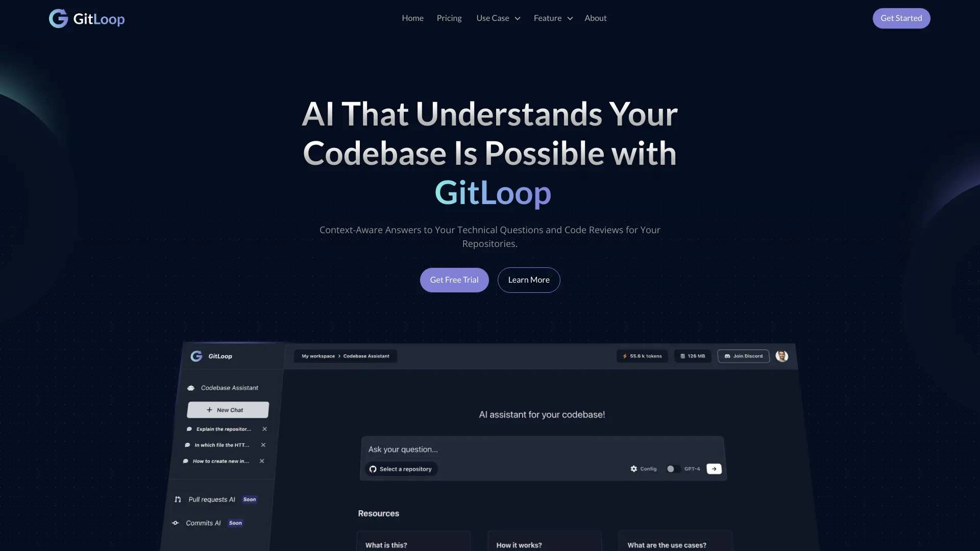980x551 pixels.
Task: Click the user avatar profile icon
Action: point(783,356)
